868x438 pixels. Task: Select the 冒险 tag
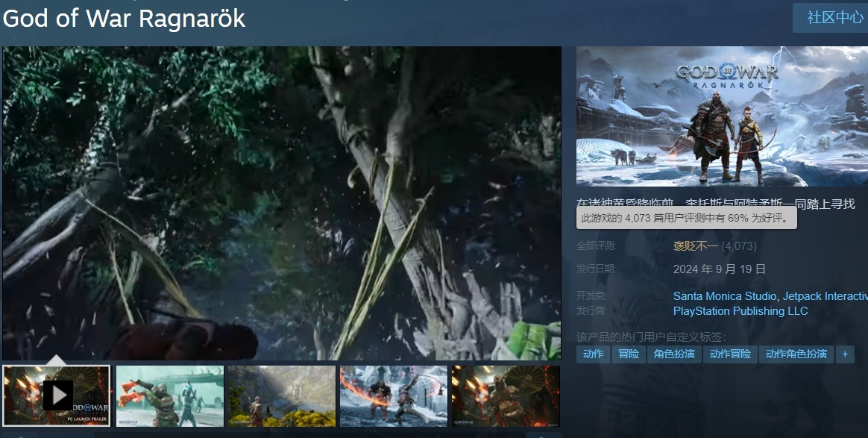[629, 354]
